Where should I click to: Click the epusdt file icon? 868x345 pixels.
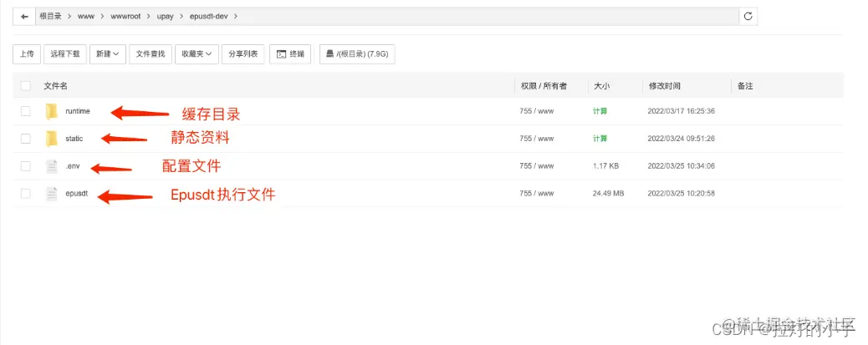coord(52,194)
